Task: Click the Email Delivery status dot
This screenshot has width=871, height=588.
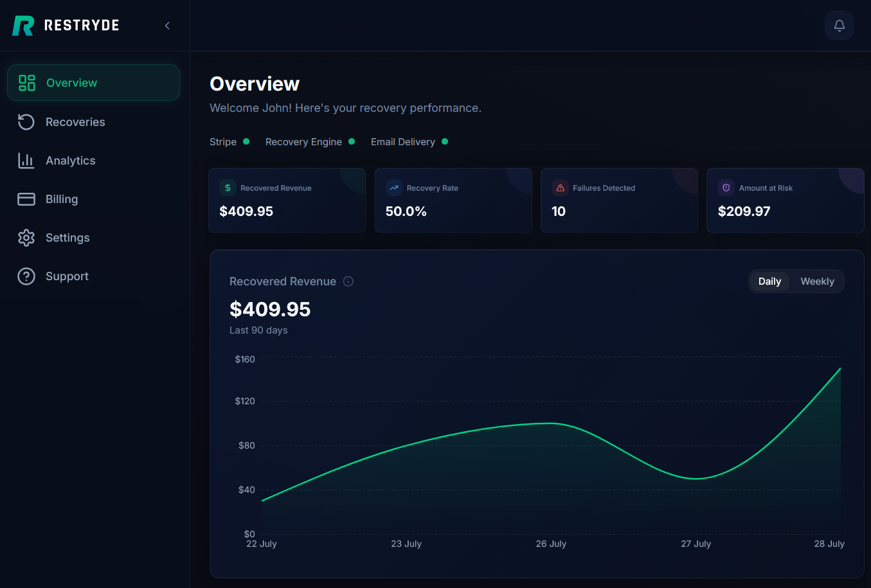Action: pyautogui.click(x=445, y=141)
